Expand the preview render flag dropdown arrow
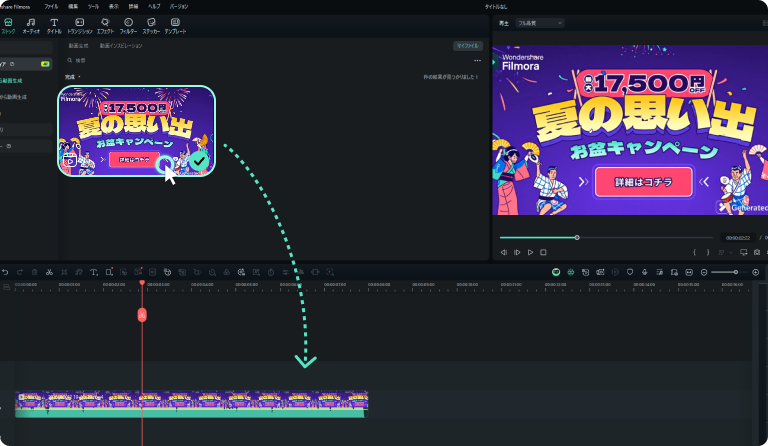 point(730,252)
